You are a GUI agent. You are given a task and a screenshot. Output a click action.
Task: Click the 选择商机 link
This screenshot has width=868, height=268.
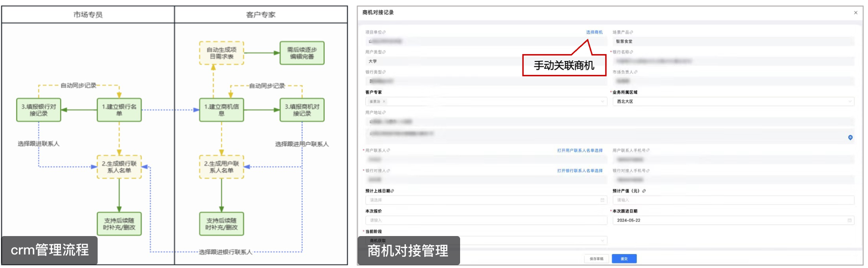[594, 32]
